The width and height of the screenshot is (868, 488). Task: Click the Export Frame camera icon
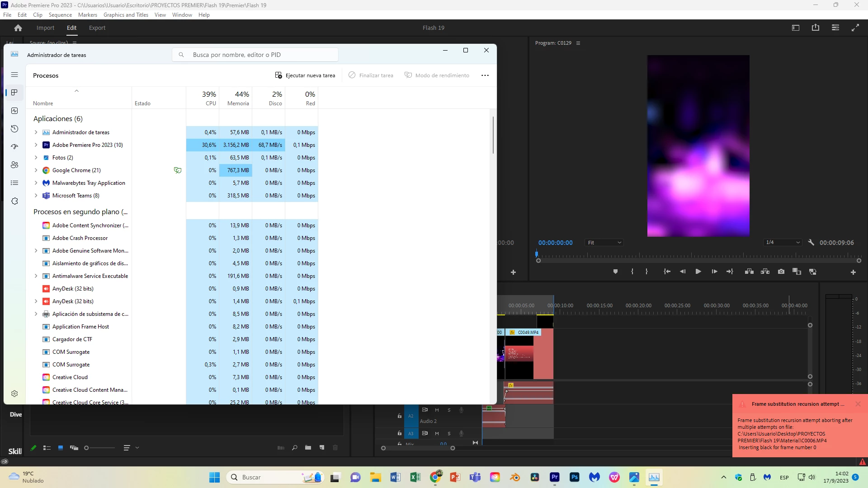[781, 272]
